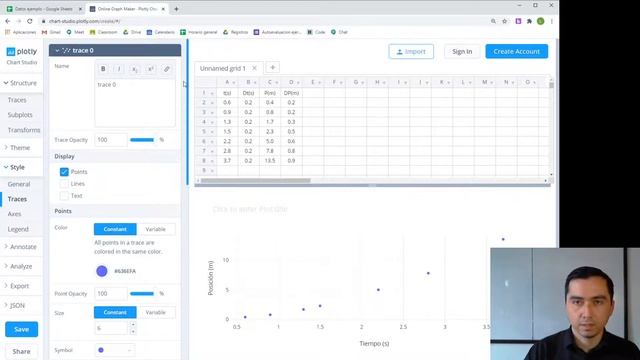Adjust the Trace Opacity slider
This screenshot has height=360, width=640.
tap(142, 140)
